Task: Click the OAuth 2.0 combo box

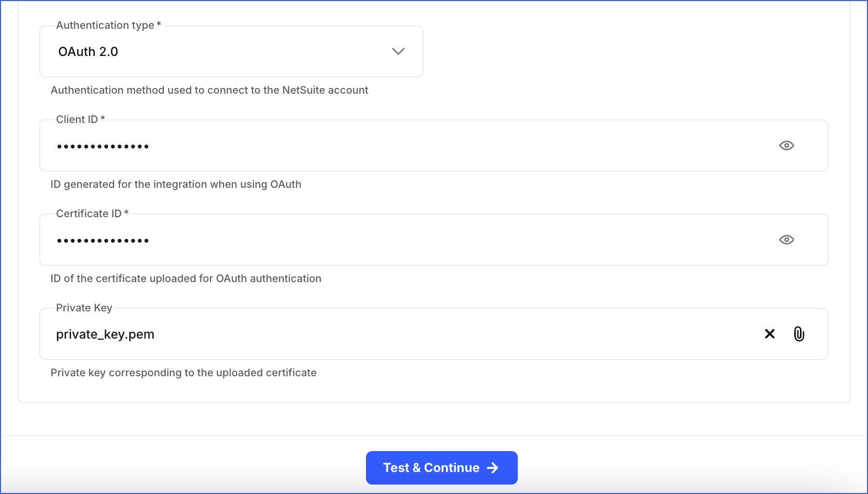Action: (x=230, y=51)
